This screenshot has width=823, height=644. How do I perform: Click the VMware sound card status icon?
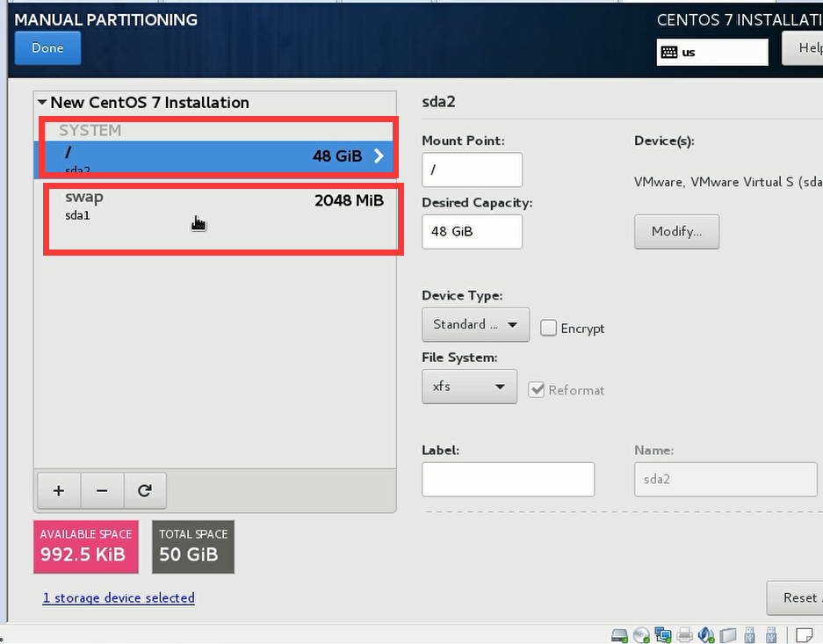click(x=706, y=634)
